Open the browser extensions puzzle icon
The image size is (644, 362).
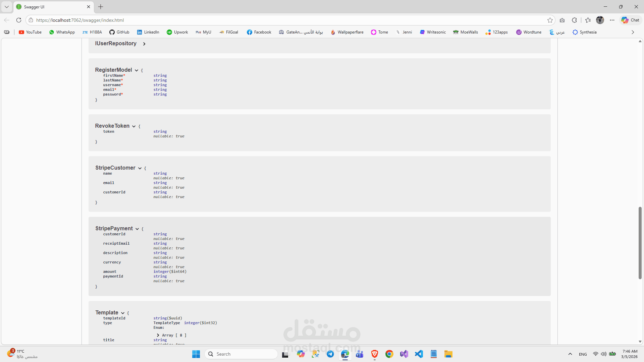coord(574,20)
